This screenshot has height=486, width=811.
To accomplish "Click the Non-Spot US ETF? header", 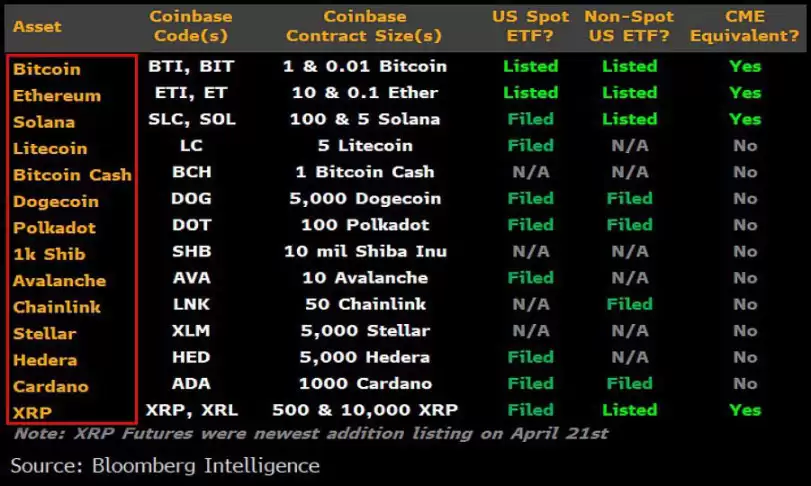I will tap(629, 26).
